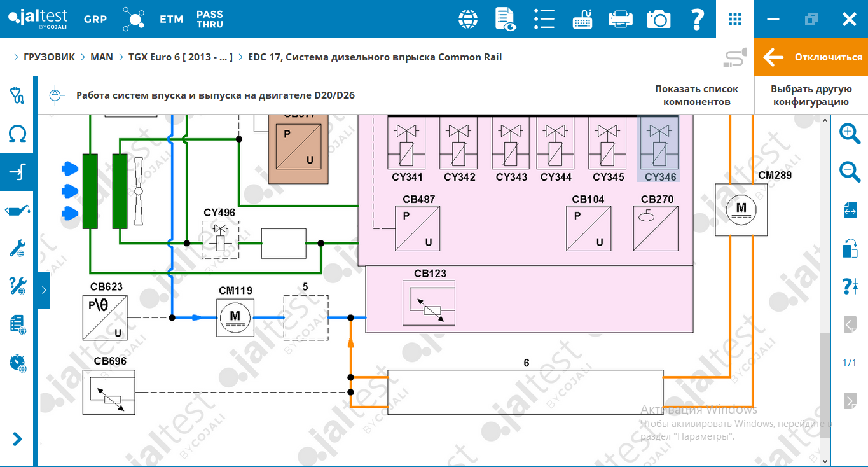Click the Отключиться disconnect button
This screenshot has width=868, height=467.
(x=811, y=57)
